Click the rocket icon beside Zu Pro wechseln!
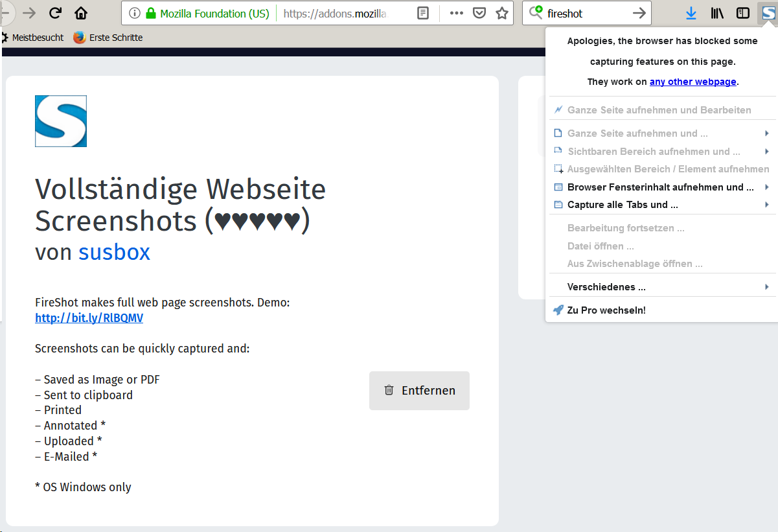Viewport: 778px width, 532px height. tap(558, 310)
